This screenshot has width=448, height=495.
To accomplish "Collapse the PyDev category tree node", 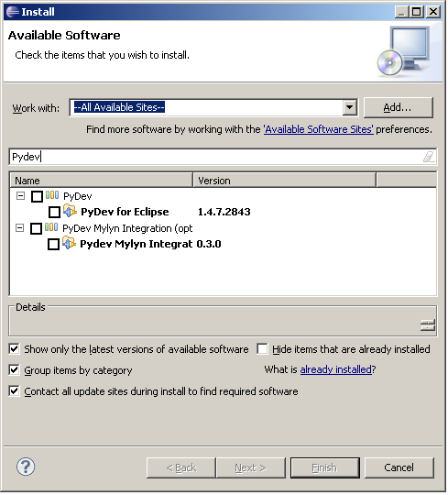I will 20,196.
